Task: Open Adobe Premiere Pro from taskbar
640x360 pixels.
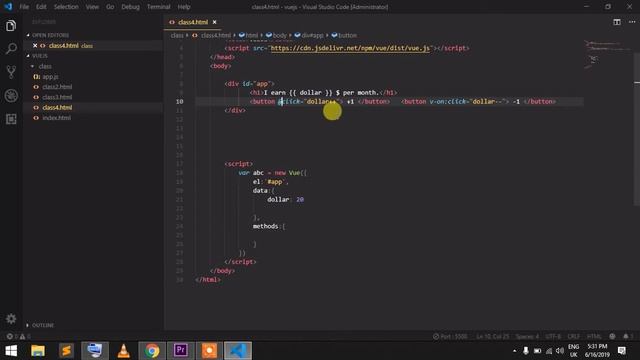Action: [180, 351]
